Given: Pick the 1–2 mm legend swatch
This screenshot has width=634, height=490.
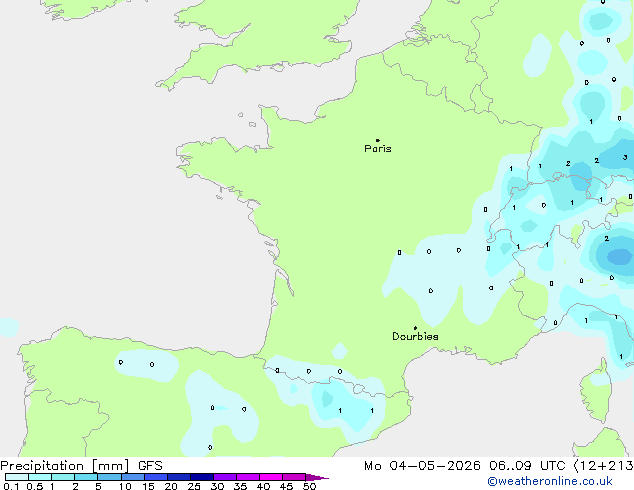Looking at the screenshot, I should tap(63, 477).
